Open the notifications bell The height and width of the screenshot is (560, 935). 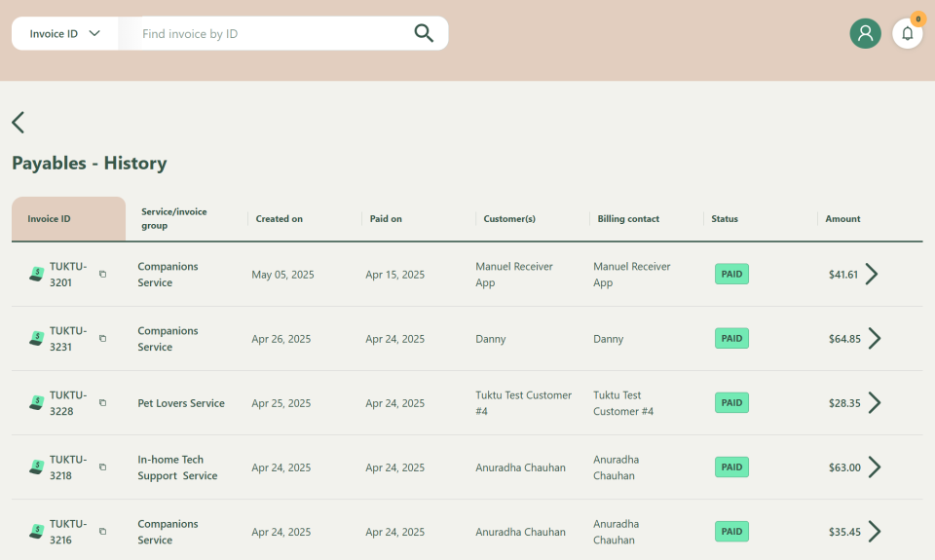point(907,33)
